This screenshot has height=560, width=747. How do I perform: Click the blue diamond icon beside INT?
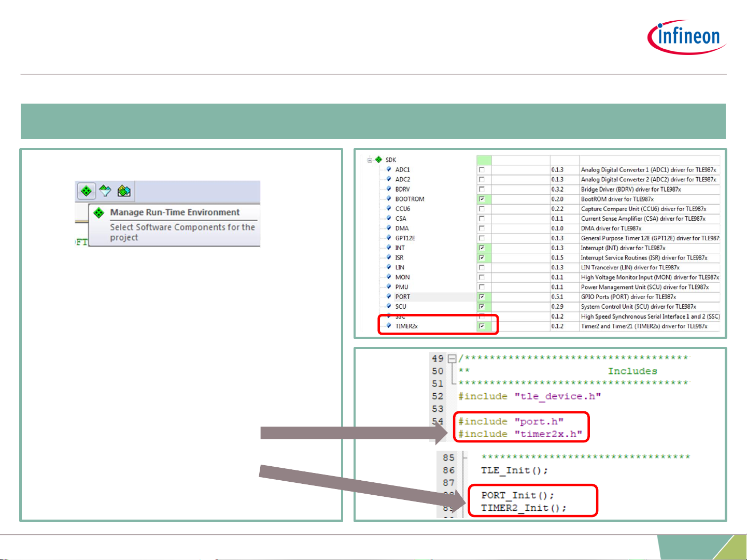pos(389,248)
